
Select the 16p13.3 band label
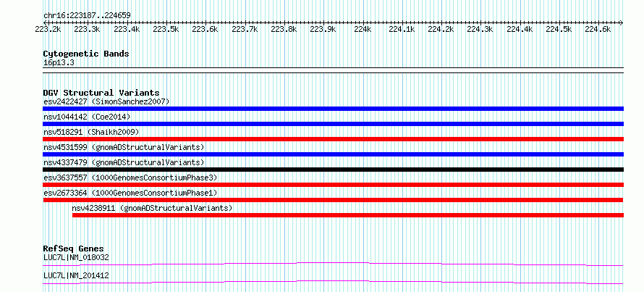click(x=59, y=63)
